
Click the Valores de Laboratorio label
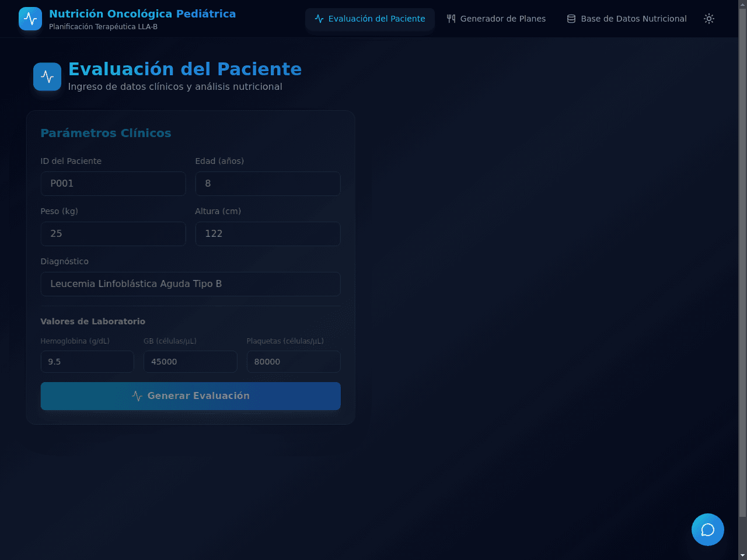point(93,321)
